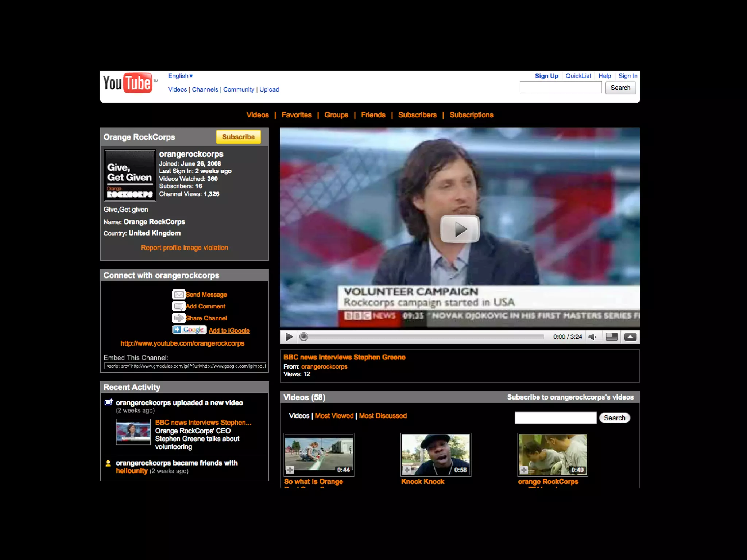This screenshot has height=560, width=747.
Task: Click the yellow Subscribe button
Action: (238, 137)
